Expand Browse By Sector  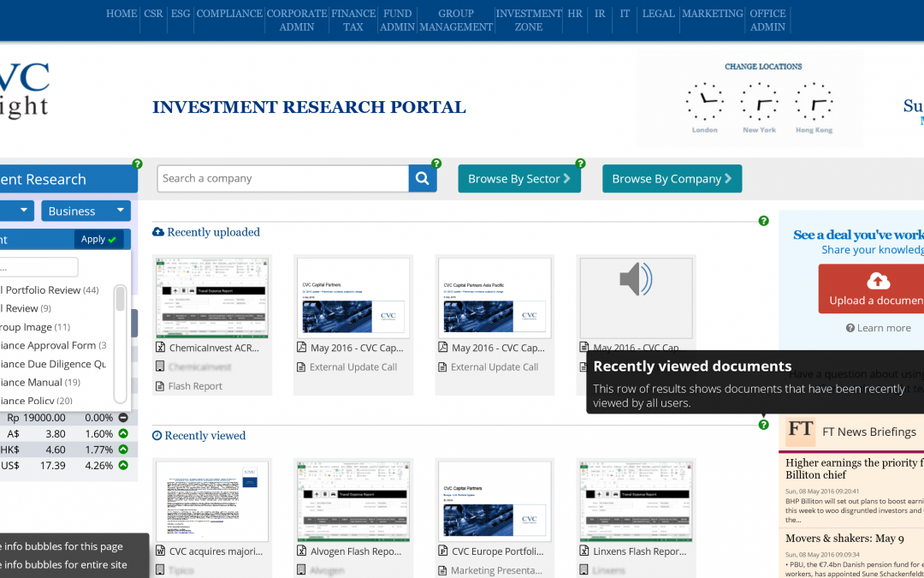tap(519, 179)
